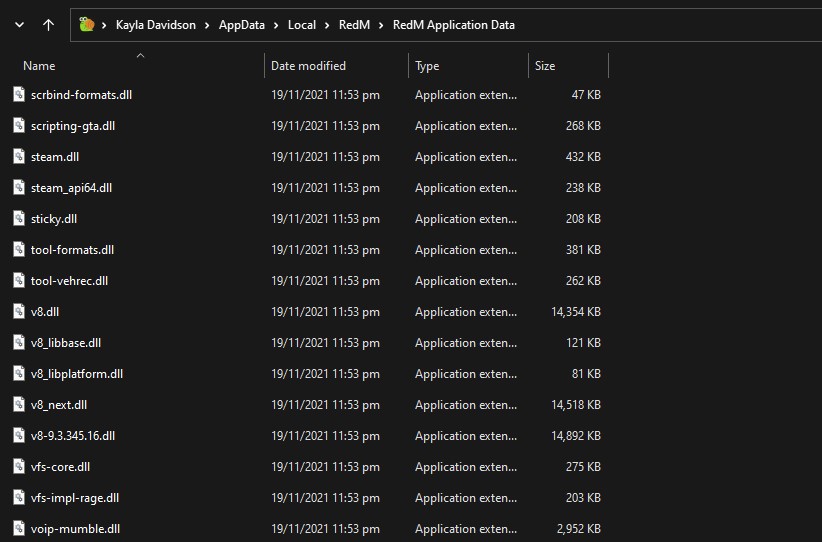Image resolution: width=822 pixels, height=542 pixels.
Task: Click the snail folder icon in address bar
Action: pos(86,24)
